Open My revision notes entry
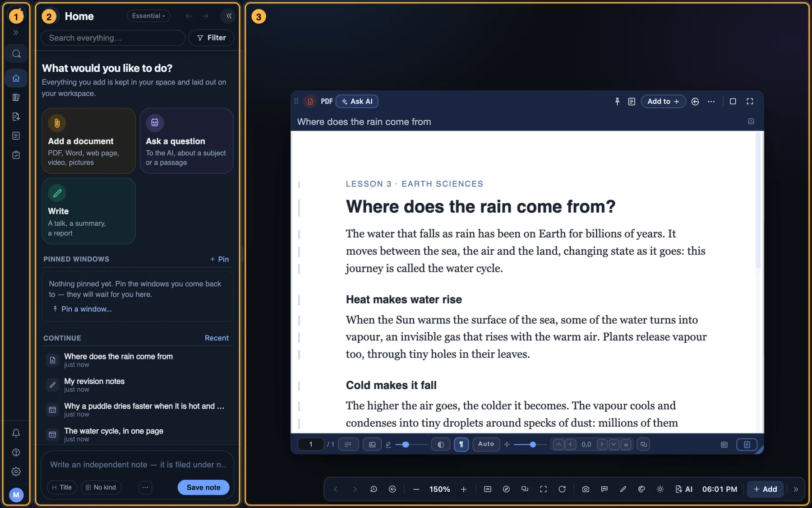Screen dimensions: 812x508 pyautogui.click(x=138, y=385)
